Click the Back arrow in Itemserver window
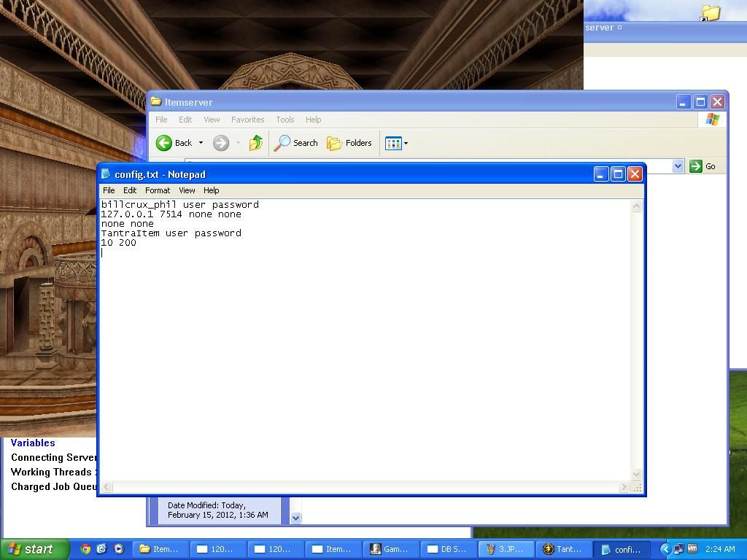 [x=165, y=143]
